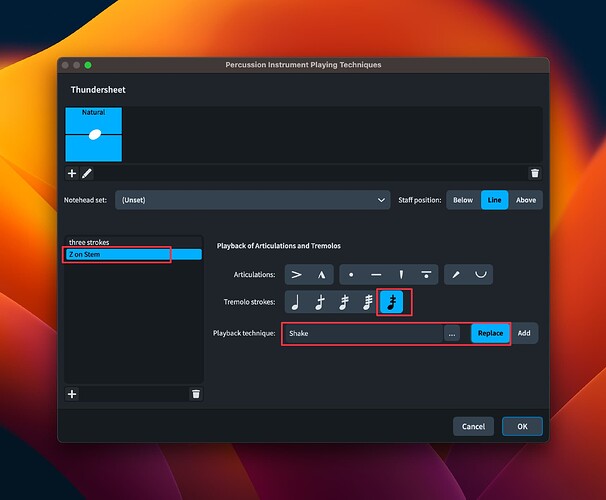Delete the selected playing technique with the trash icon

[x=535, y=173]
